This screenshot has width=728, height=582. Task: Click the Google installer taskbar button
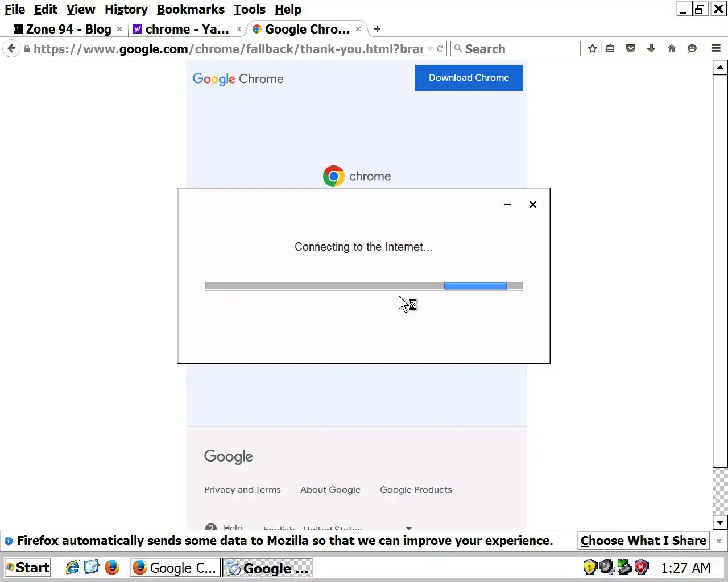click(267, 567)
